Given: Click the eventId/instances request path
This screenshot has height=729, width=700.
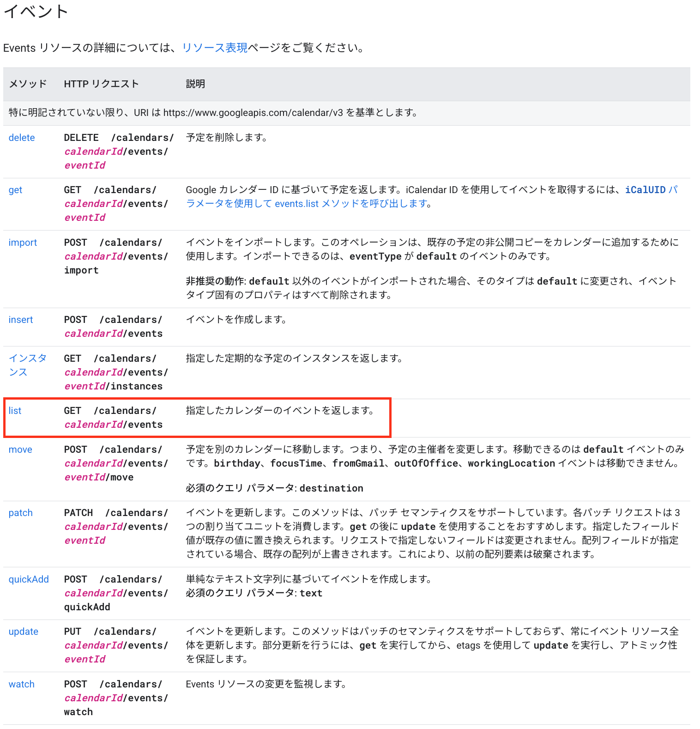Looking at the screenshot, I should pos(115,372).
